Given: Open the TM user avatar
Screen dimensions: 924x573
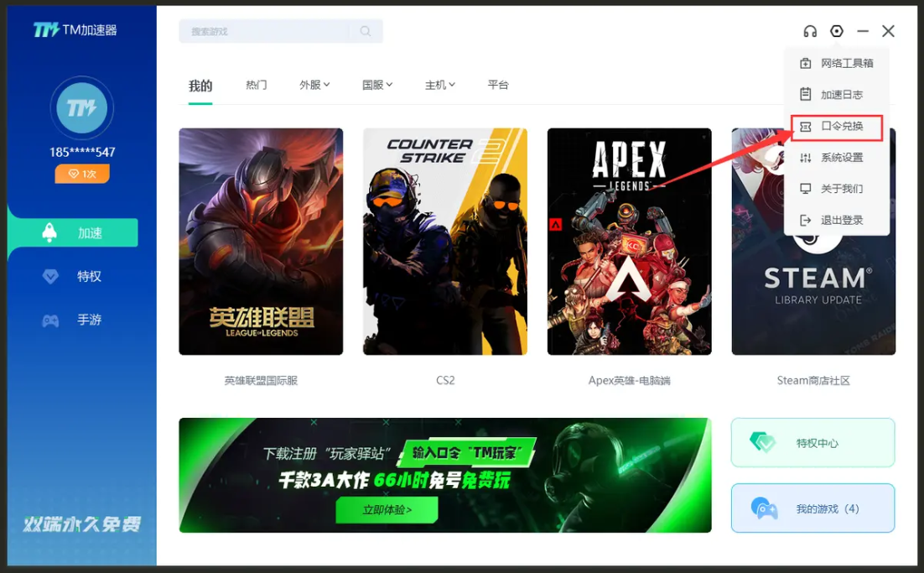Looking at the screenshot, I should pos(82,108).
